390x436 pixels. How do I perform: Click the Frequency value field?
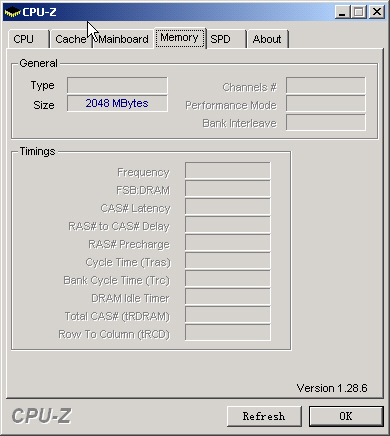pyautogui.click(x=228, y=171)
